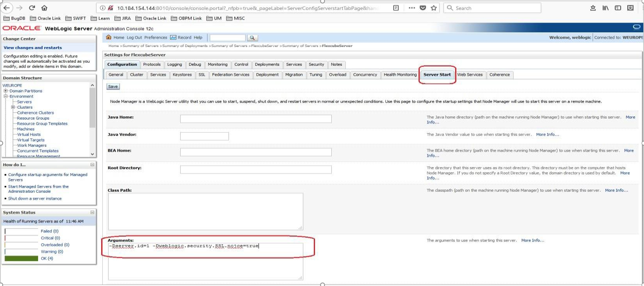Click Shut down a server instance link
Viewport: 644px width, 286px height.
[x=35, y=199]
